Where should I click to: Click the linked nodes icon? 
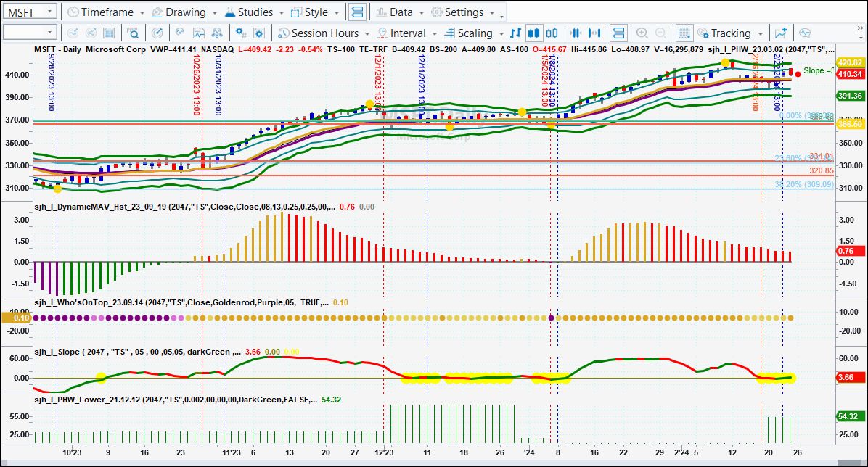point(217,33)
